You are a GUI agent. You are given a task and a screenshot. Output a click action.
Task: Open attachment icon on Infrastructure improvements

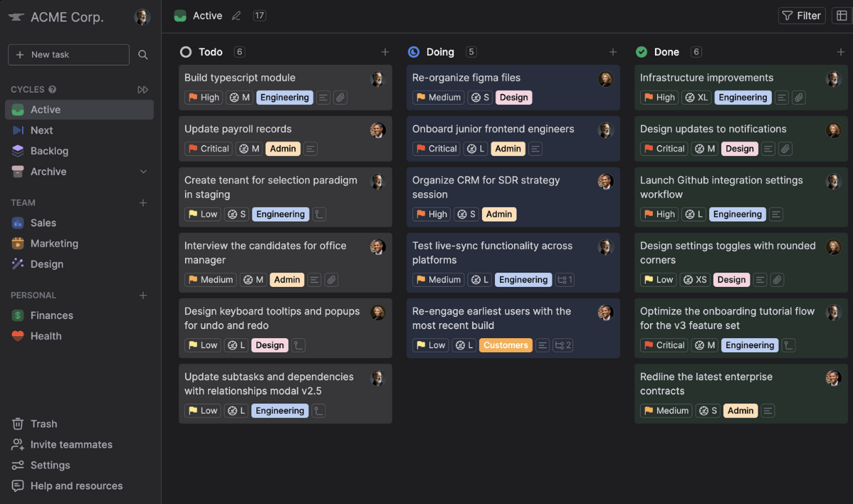coord(799,98)
